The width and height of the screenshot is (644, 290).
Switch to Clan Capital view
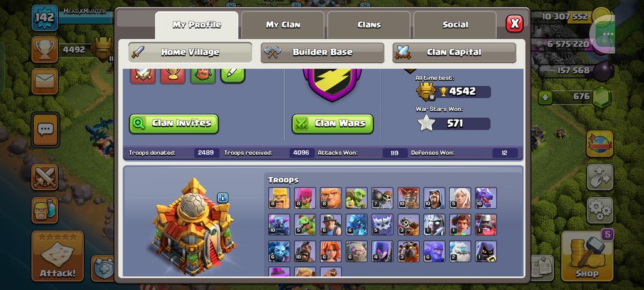[454, 52]
